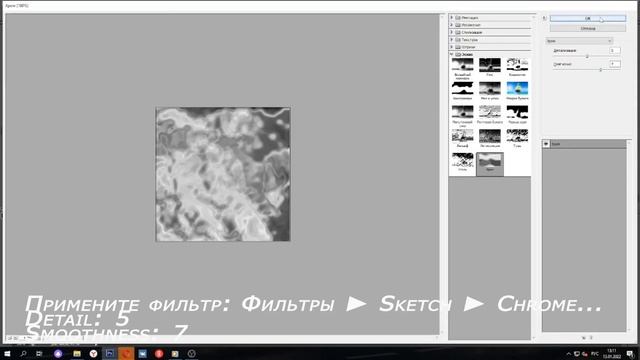Collapse the Эскиз filter folder

click(x=451, y=54)
